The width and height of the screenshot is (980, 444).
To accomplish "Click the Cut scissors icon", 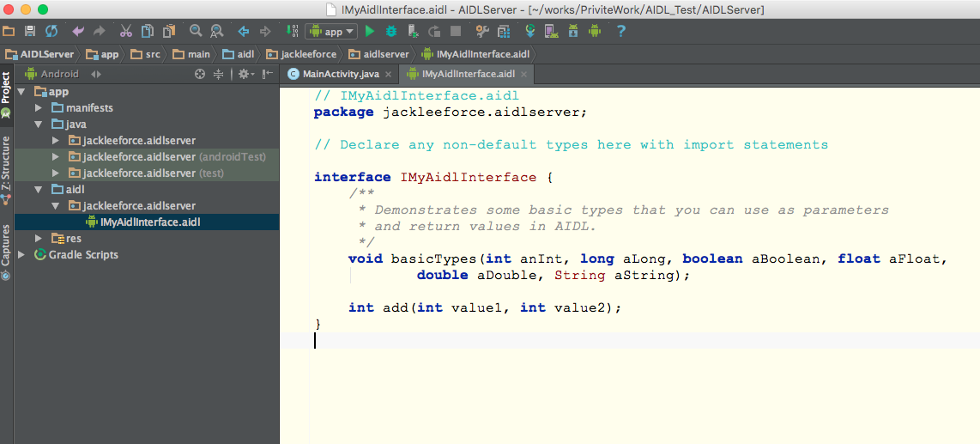I will [x=126, y=32].
